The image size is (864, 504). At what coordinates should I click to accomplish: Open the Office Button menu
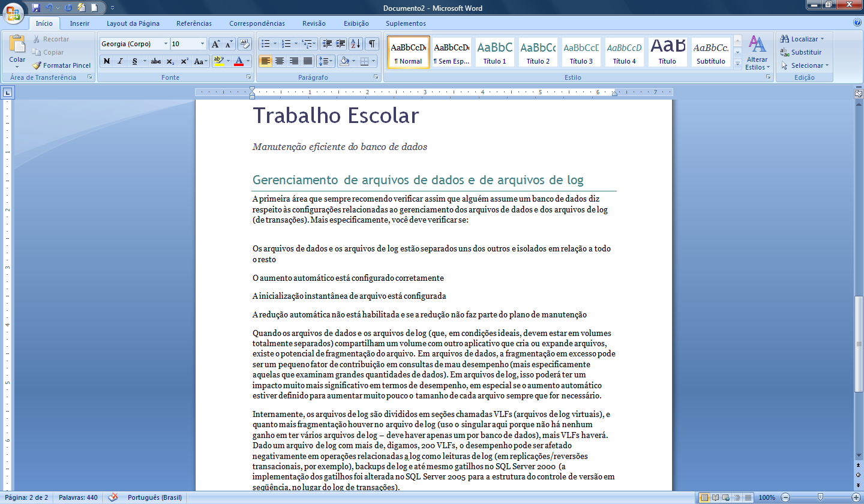coord(14,13)
